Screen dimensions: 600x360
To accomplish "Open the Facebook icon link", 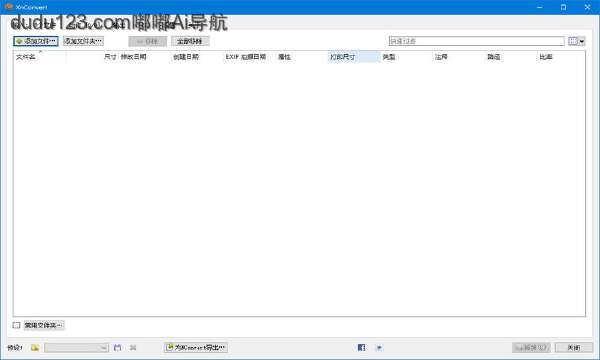I will 361,347.
